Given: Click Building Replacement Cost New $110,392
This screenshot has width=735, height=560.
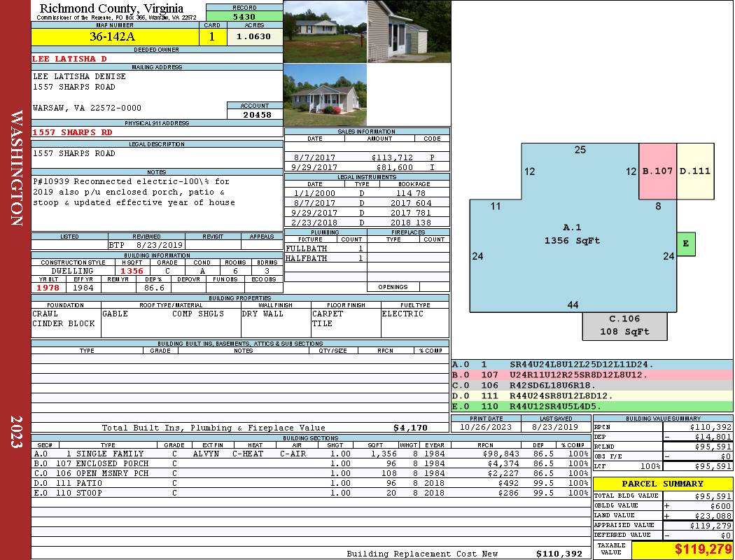Looking at the screenshot, I should tap(559, 554).
